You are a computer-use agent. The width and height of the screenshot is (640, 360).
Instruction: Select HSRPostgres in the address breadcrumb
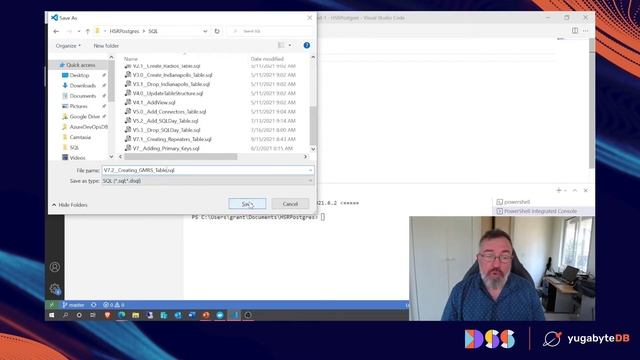124,31
